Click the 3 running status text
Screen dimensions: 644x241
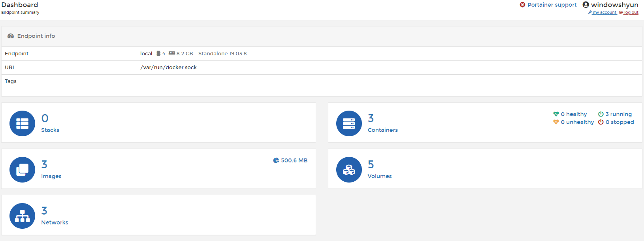619,114
